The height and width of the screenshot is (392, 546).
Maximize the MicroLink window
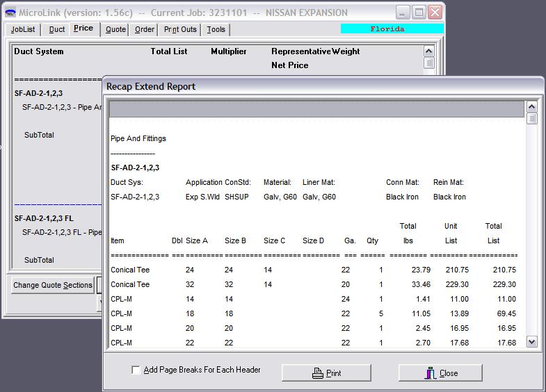pos(419,13)
